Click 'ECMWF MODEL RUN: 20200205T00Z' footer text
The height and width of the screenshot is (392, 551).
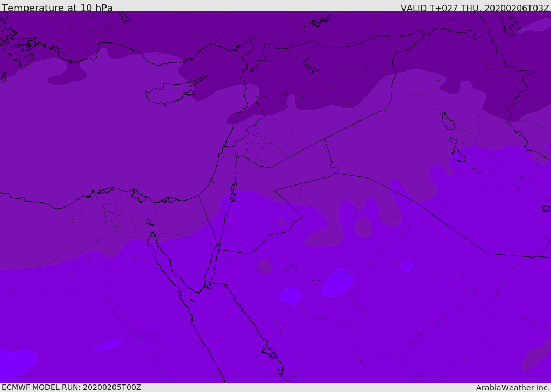pos(72,387)
